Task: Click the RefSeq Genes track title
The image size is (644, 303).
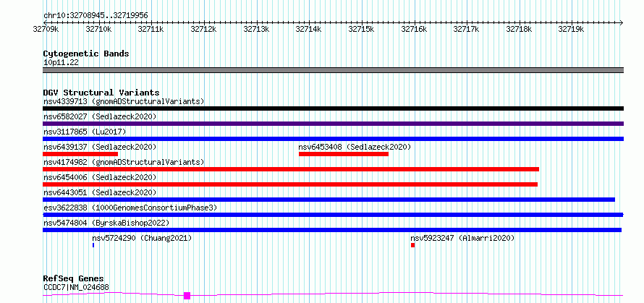Action: (x=74, y=279)
